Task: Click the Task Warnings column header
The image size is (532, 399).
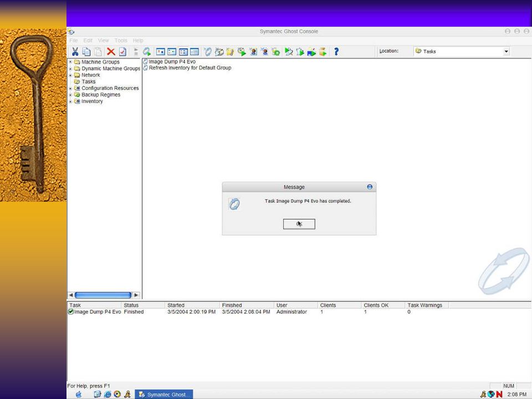Action: pos(427,305)
